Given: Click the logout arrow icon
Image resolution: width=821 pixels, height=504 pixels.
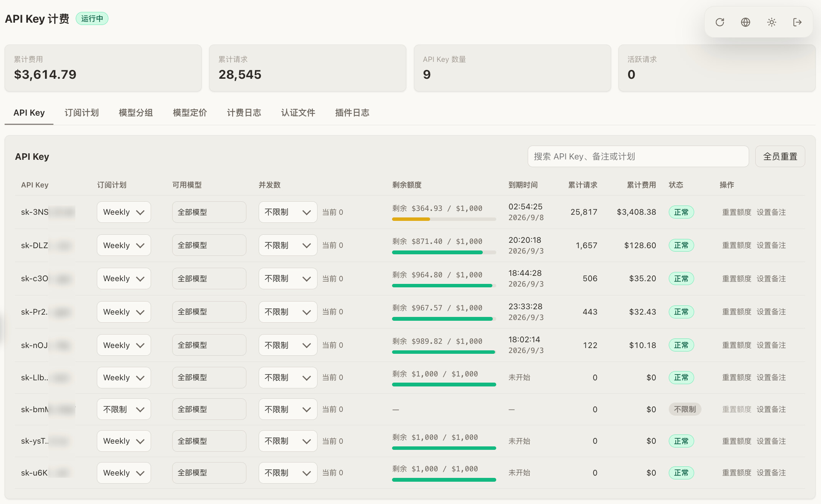Looking at the screenshot, I should [x=798, y=22].
